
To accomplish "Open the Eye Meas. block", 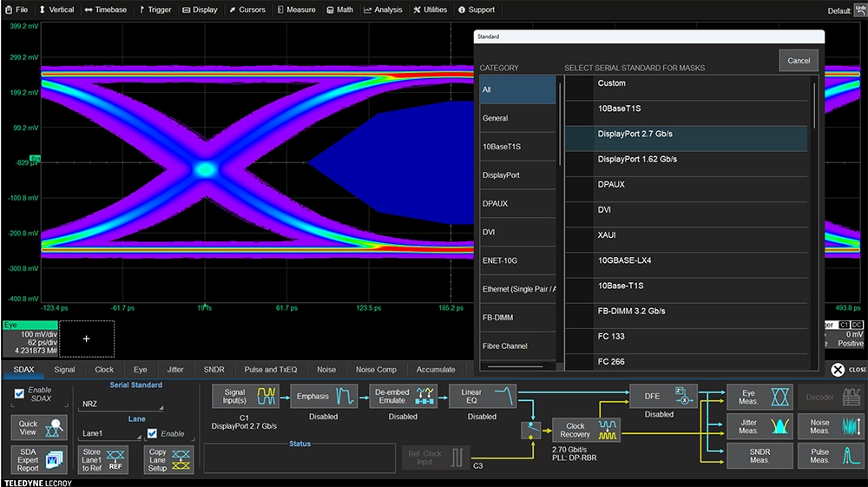I will 759,396.
